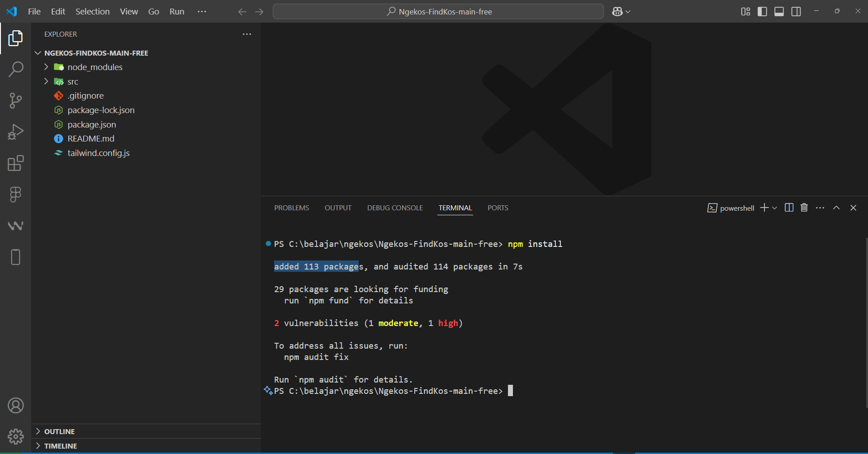
Task: Open the Run and Debug view
Action: tap(15, 132)
